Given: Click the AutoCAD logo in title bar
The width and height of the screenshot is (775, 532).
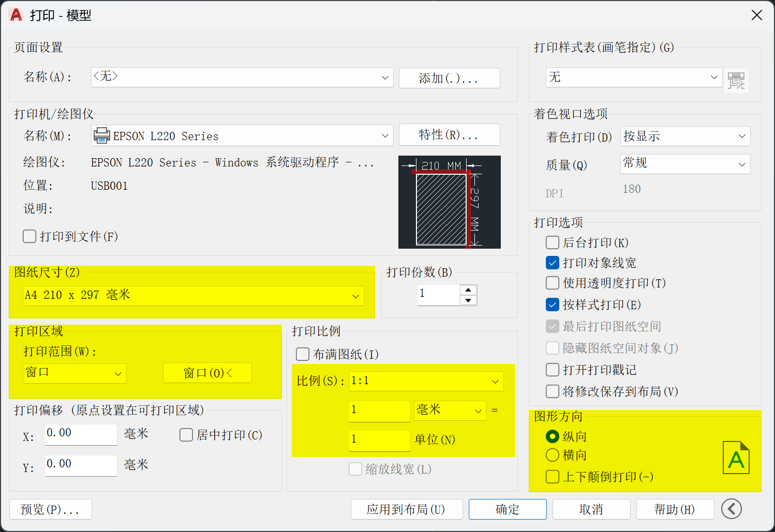Looking at the screenshot, I should [x=17, y=15].
